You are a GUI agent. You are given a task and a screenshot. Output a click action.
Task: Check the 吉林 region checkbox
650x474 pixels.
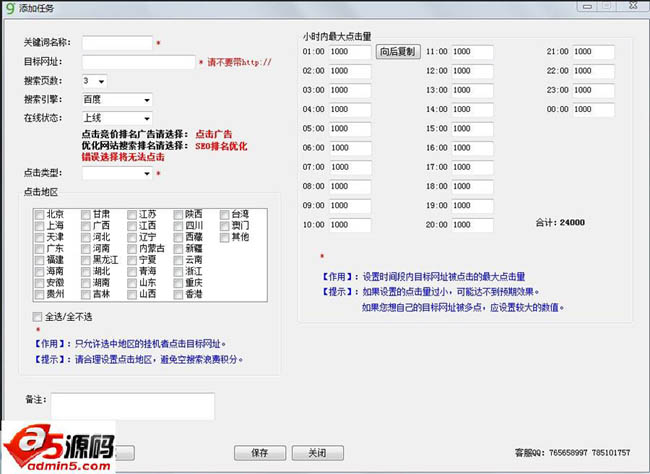pyautogui.click(x=86, y=294)
